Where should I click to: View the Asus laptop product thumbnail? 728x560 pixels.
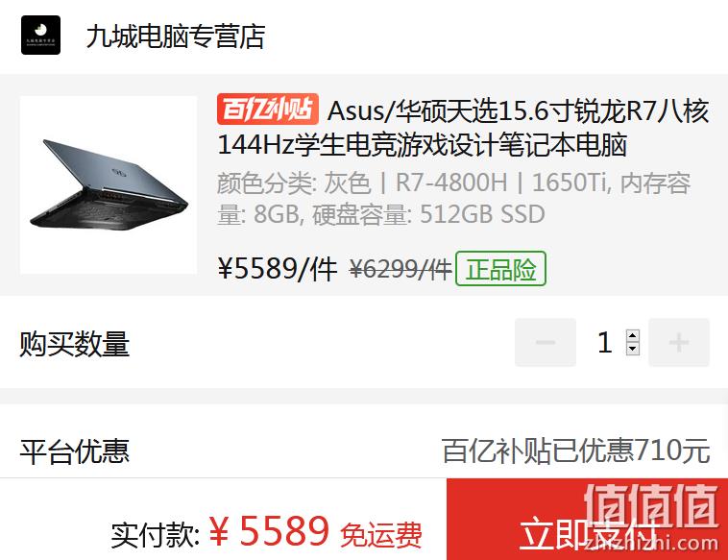click(109, 184)
